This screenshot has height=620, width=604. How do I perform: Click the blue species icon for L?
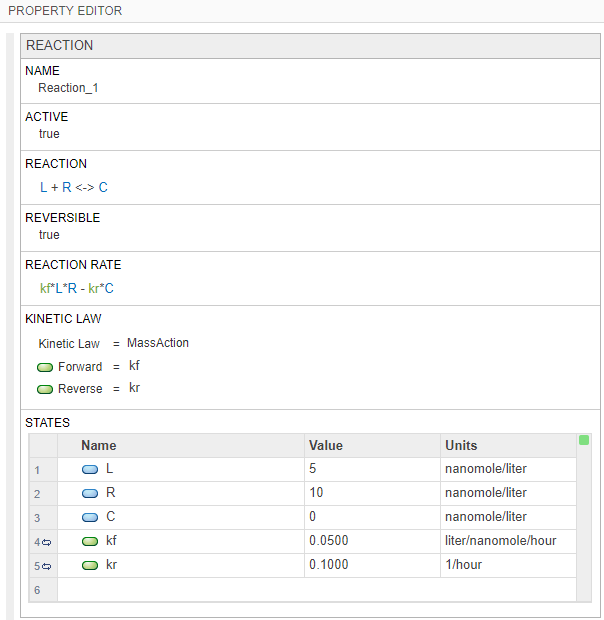click(x=90, y=469)
